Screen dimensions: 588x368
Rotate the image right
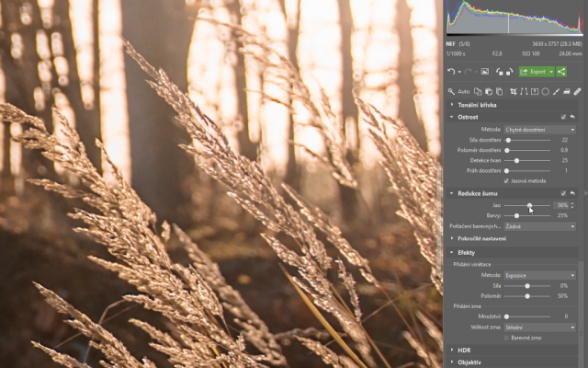point(509,72)
